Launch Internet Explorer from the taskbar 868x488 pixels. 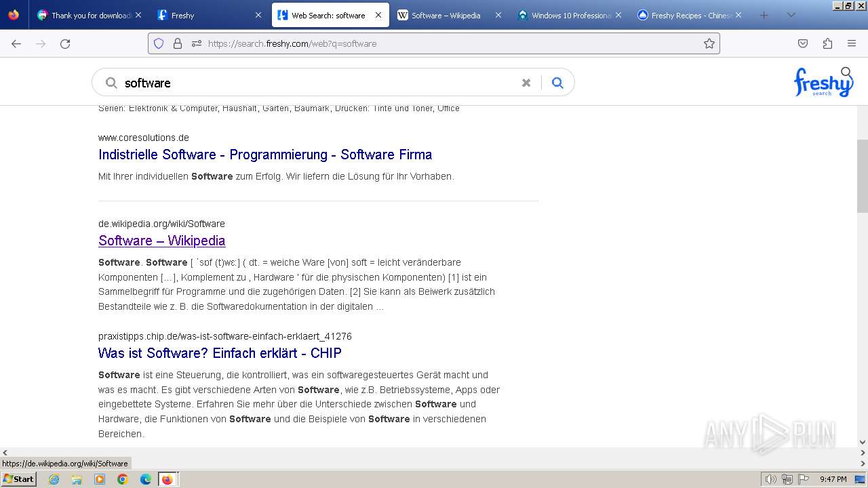point(54,479)
